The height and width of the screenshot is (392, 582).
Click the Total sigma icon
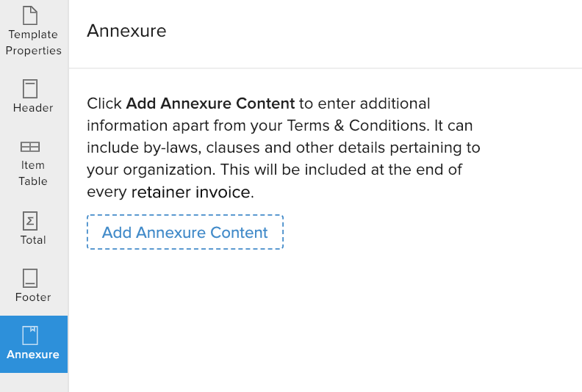tap(30, 221)
